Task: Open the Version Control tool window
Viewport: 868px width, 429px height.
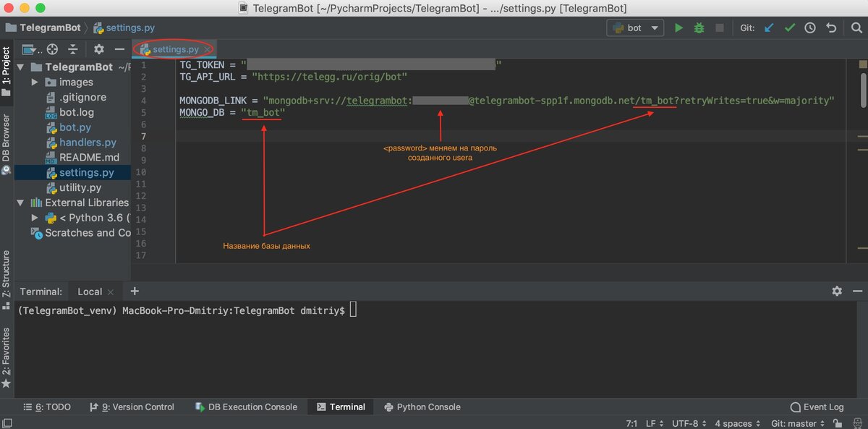Action: (132, 407)
